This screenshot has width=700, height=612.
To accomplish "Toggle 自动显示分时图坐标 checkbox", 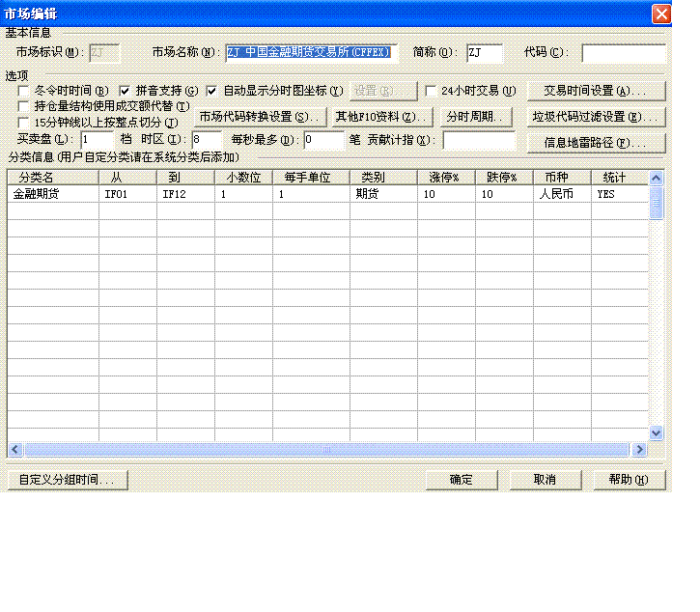I will (x=211, y=91).
